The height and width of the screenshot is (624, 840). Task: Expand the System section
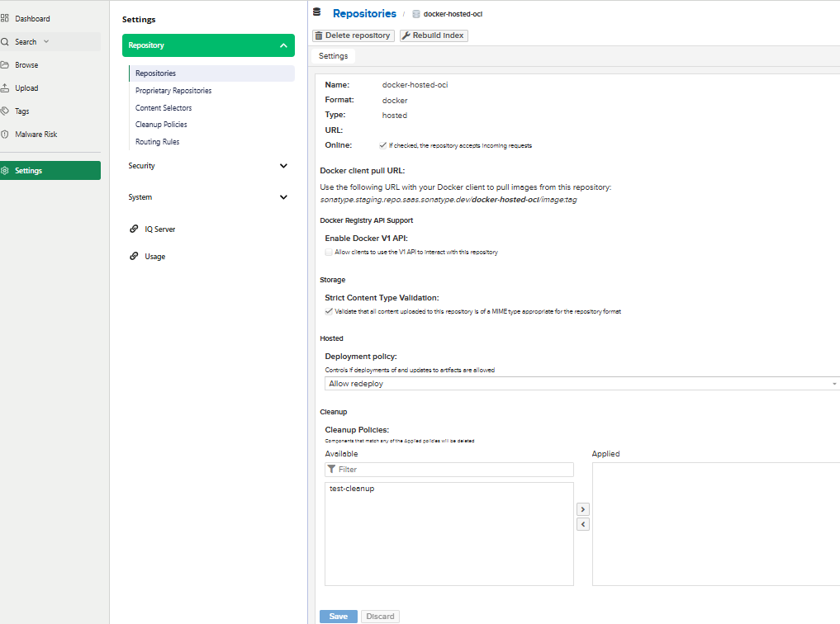click(x=208, y=197)
